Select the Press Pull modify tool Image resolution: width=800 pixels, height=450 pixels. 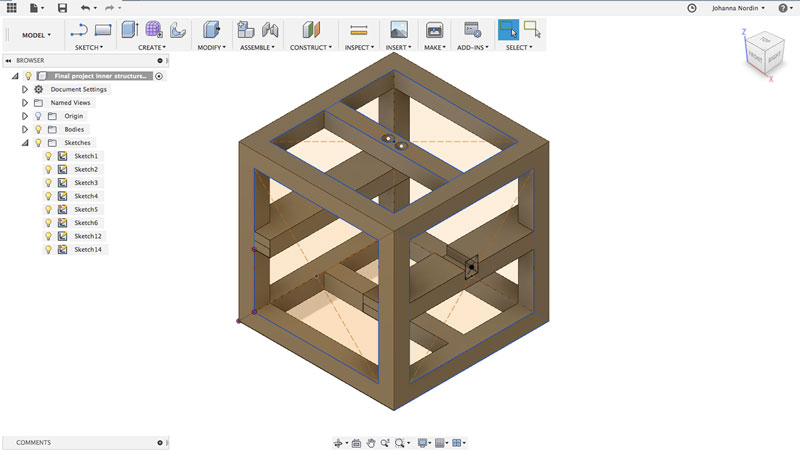coord(211,30)
